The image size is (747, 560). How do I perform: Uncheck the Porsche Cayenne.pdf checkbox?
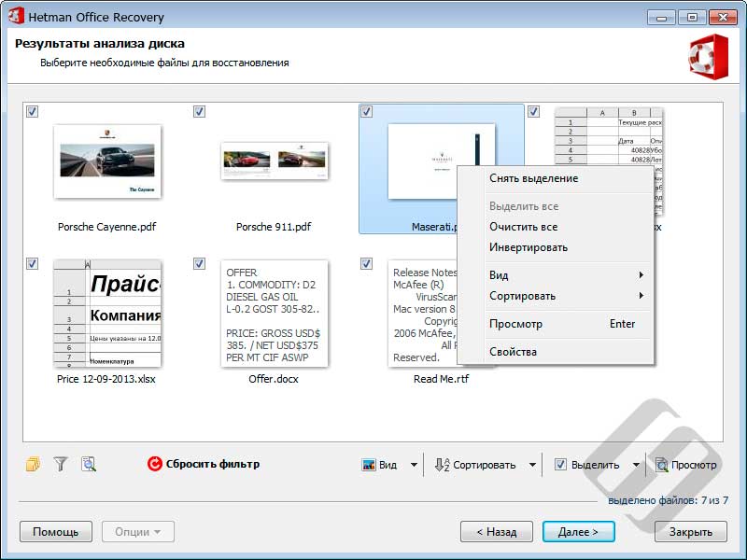tap(32, 111)
